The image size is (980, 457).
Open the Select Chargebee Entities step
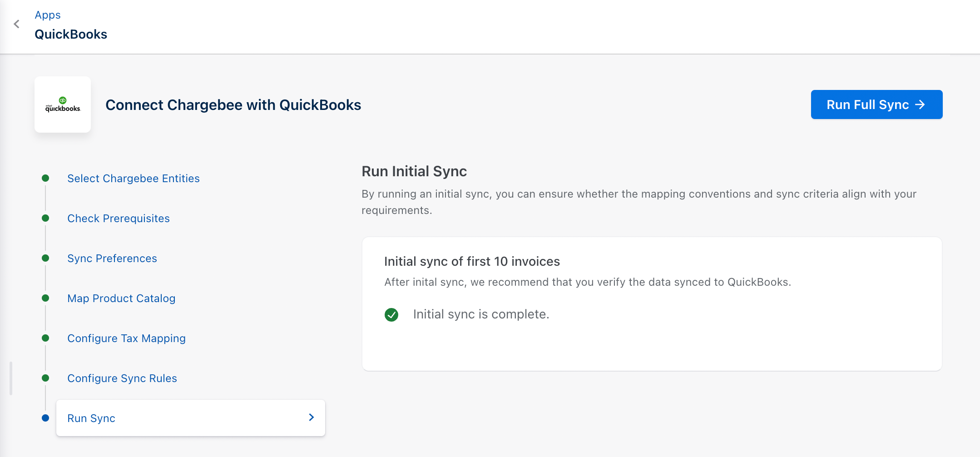[133, 179]
